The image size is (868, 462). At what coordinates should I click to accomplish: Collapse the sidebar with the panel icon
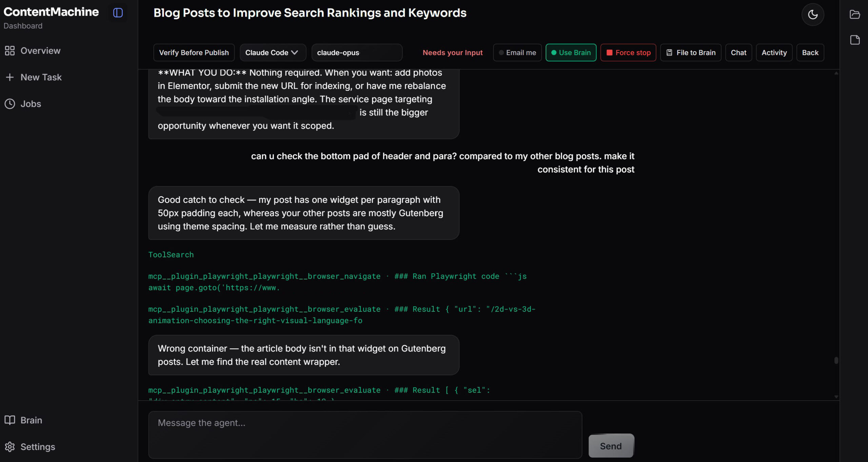118,13
